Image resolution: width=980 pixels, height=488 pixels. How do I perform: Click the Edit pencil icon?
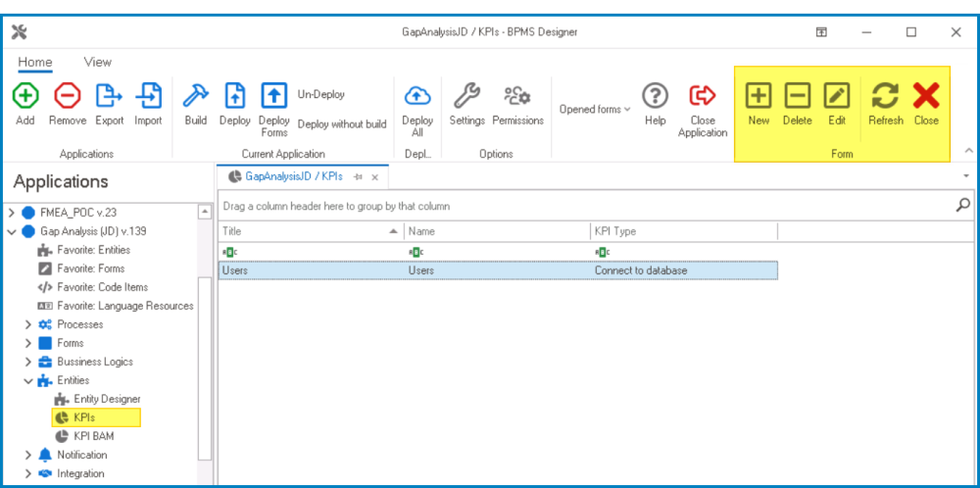click(837, 96)
